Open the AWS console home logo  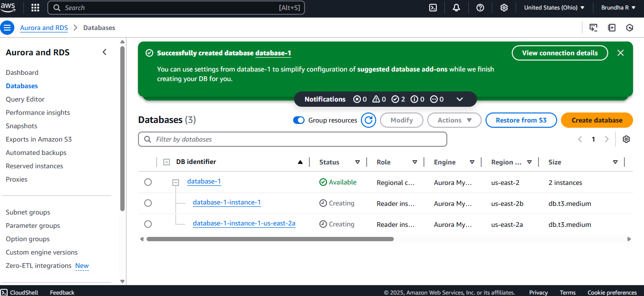tap(8, 8)
